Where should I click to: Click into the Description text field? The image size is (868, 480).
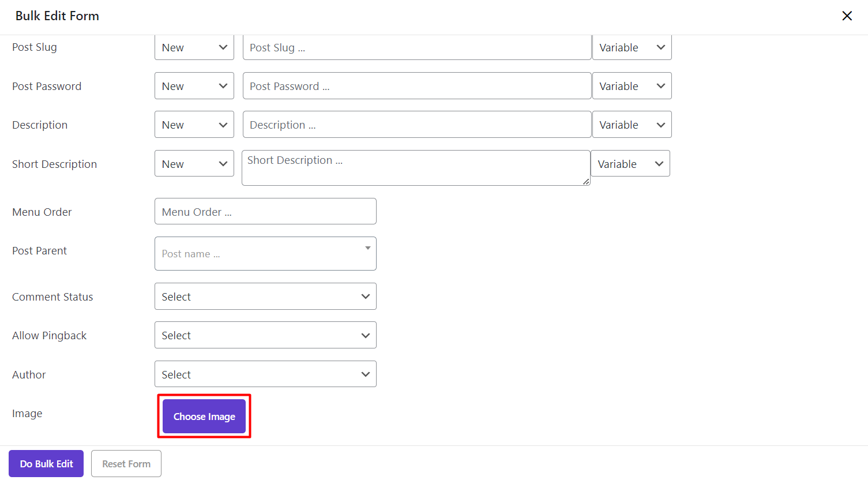pyautogui.click(x=416, y=125)
